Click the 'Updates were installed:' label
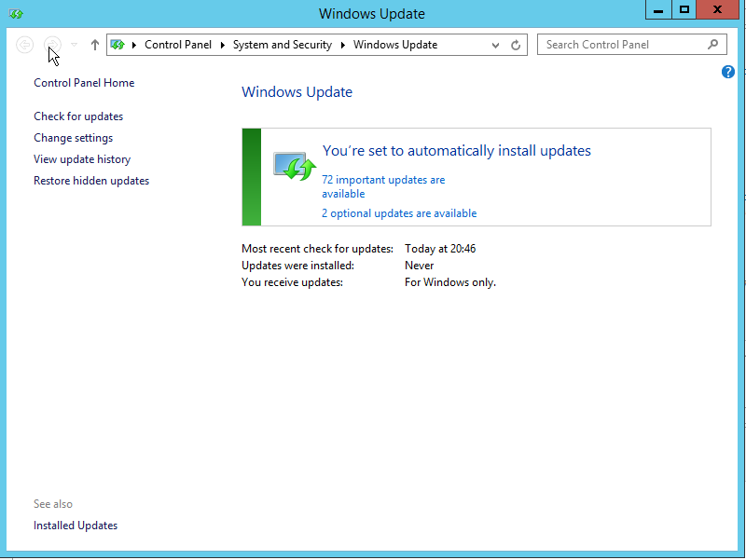Image resolution: width=746 pixels, height=560 pixels. coord(297,266)
